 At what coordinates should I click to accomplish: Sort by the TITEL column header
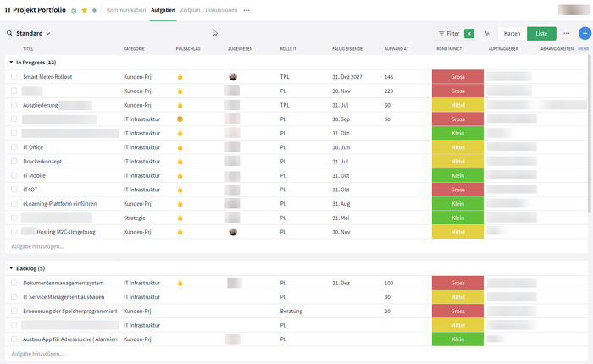coord(28,49)
